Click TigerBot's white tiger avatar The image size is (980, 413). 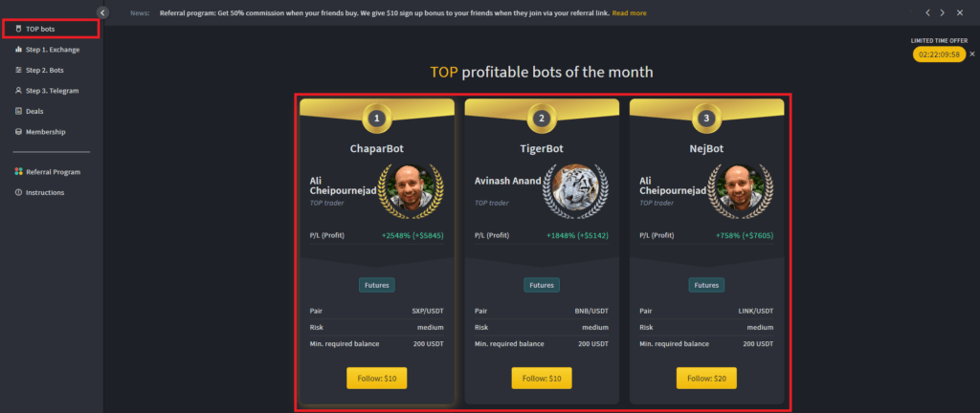(x=575, y=190)
